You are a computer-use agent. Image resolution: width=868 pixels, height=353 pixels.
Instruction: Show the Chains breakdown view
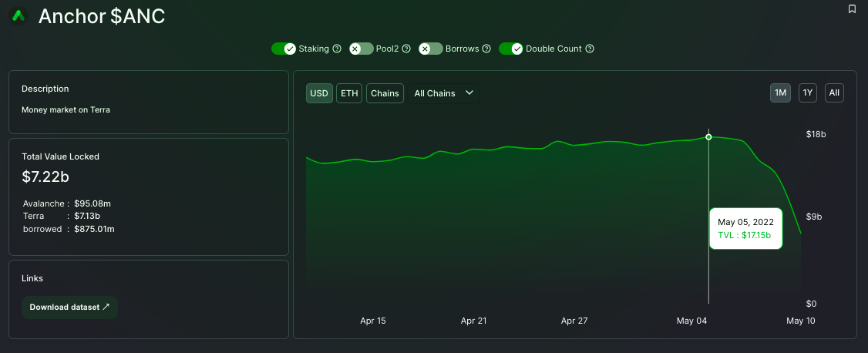(385, 93)
